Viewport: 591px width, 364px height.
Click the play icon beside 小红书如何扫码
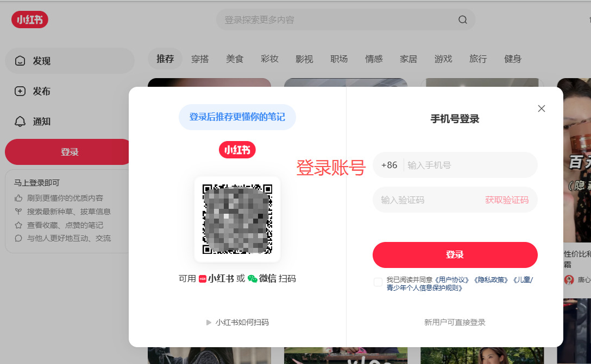point(209,322)
